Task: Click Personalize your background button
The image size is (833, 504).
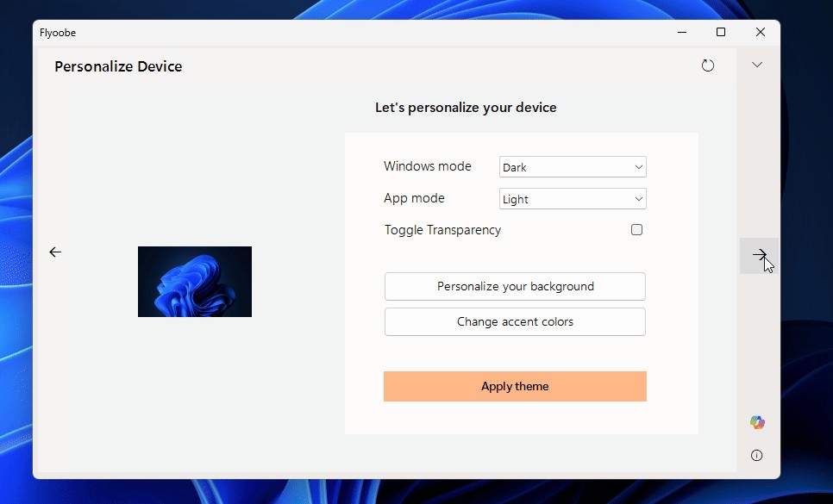Action: [x=515, y=287]
